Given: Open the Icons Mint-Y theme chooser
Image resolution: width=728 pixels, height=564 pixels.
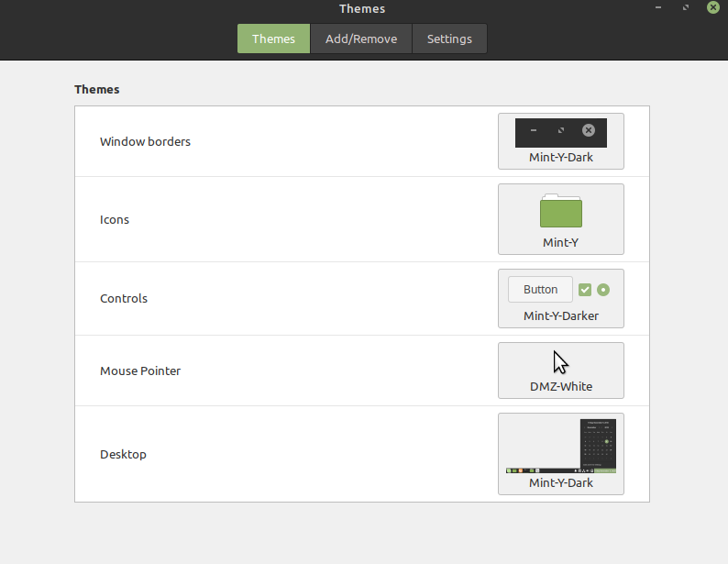Looking at the screenshot, I should (x=561, y=219).
